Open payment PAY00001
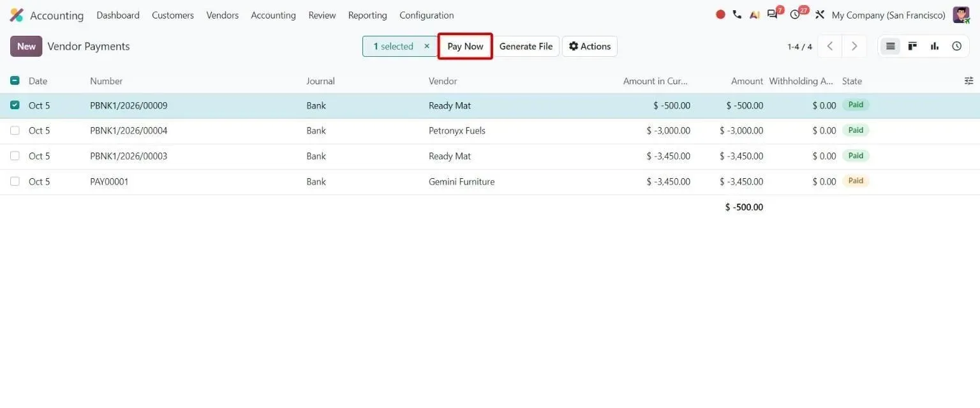980x408 pixels. click(x=109, y=181)
